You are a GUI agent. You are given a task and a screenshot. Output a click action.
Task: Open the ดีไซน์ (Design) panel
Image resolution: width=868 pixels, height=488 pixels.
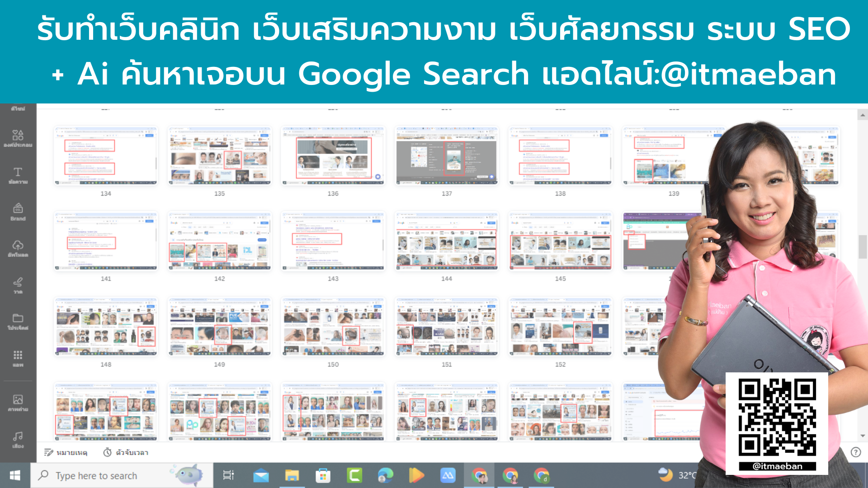click(x=17, y=108)
